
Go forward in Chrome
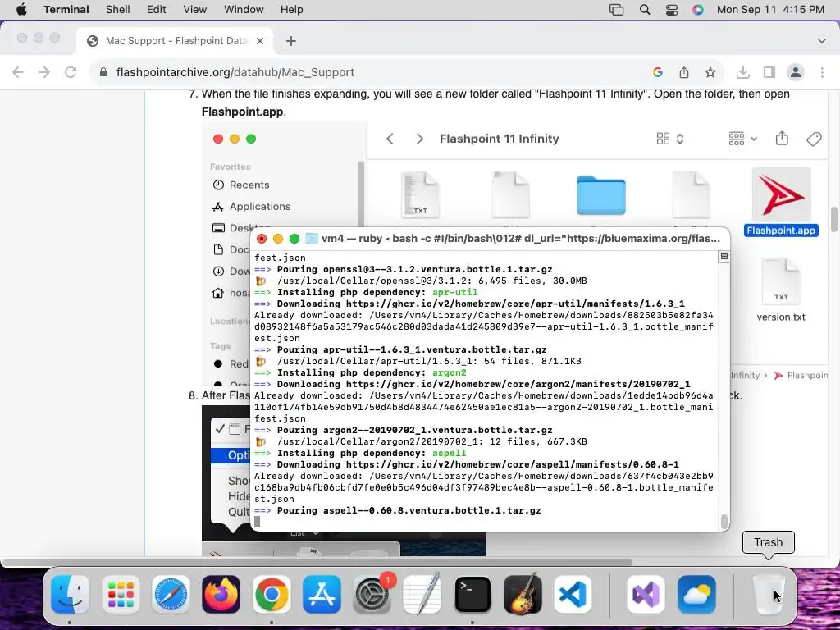[x=44, y=72]
